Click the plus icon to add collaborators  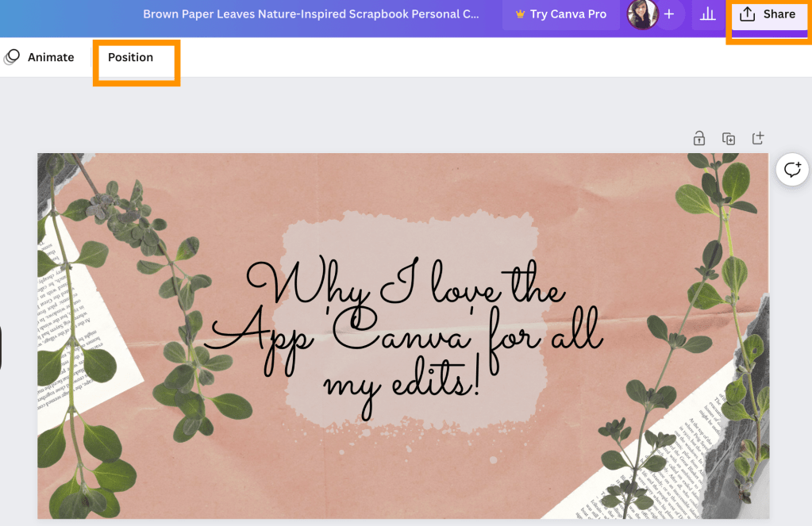click(669, 15)
